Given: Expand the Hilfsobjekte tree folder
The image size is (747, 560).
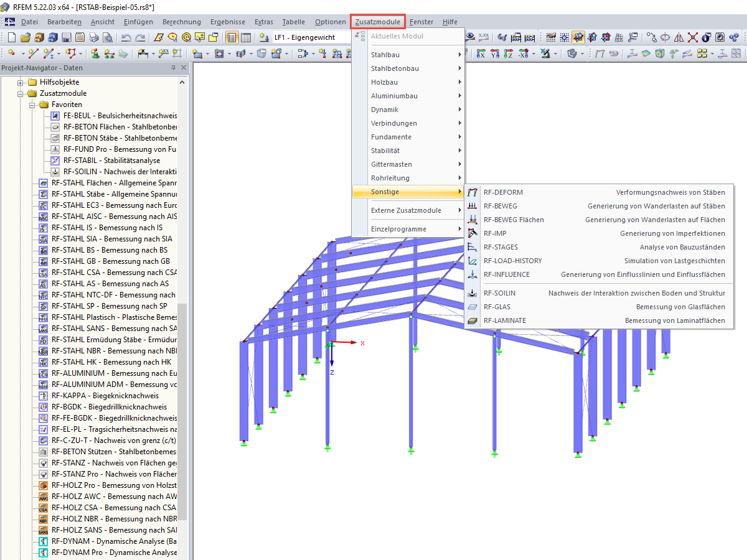Looking at the screenshot, I should [21, 82].
